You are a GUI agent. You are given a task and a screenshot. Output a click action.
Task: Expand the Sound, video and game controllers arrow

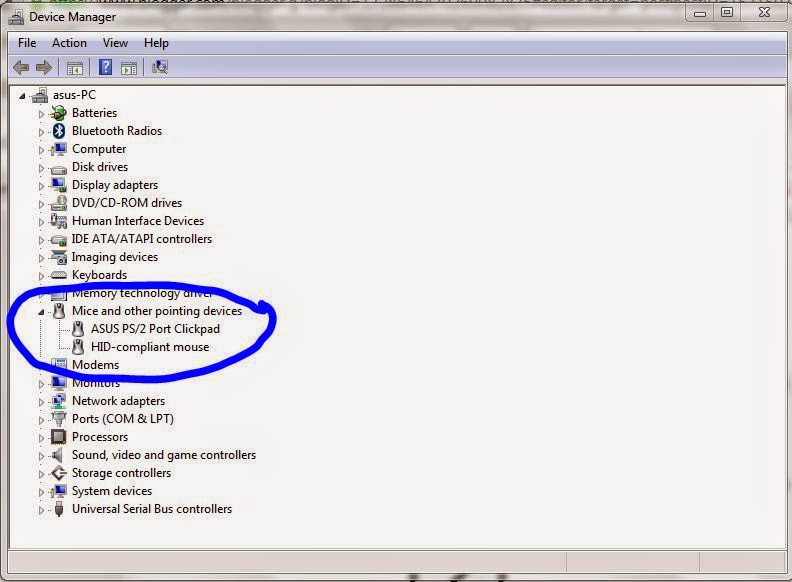coord(41,456)
